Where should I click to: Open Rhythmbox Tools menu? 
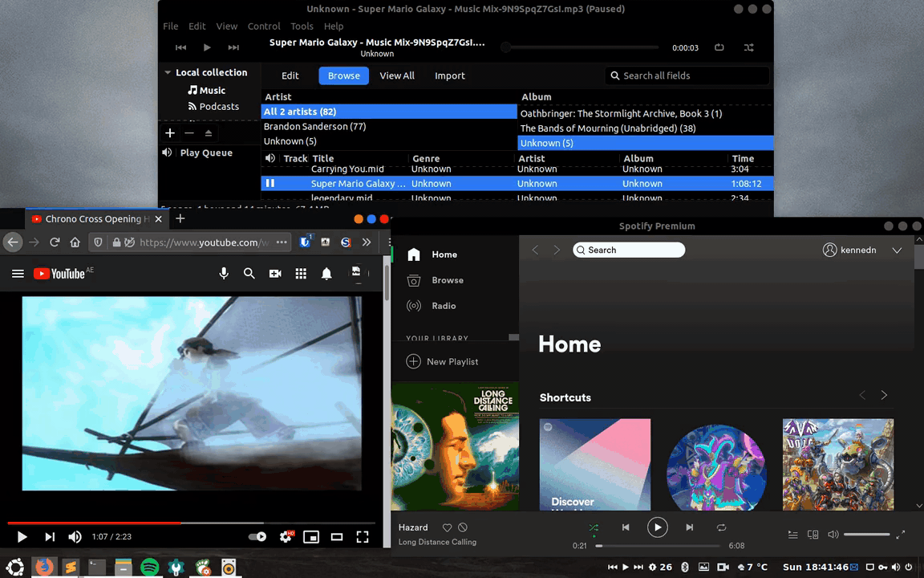(301, 26)
